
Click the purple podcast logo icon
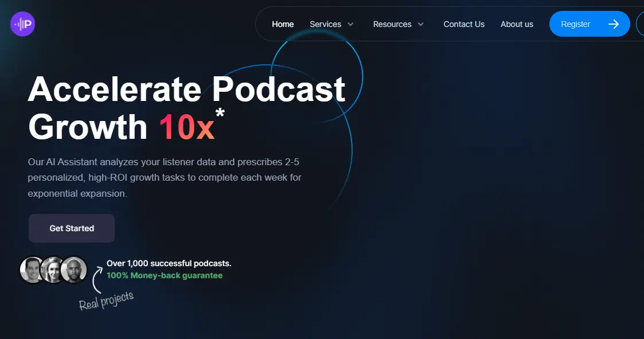click(x=22, y=24)
